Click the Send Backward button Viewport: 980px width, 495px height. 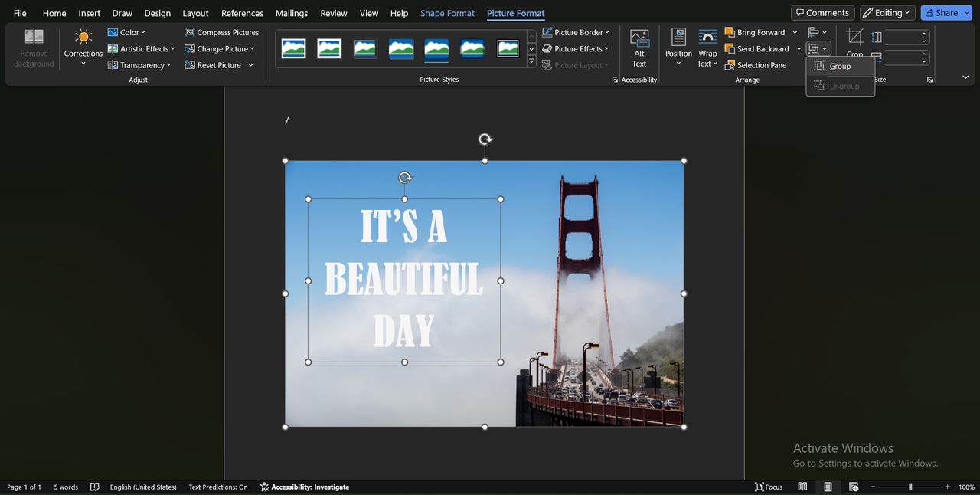click(x=757, y=48)
